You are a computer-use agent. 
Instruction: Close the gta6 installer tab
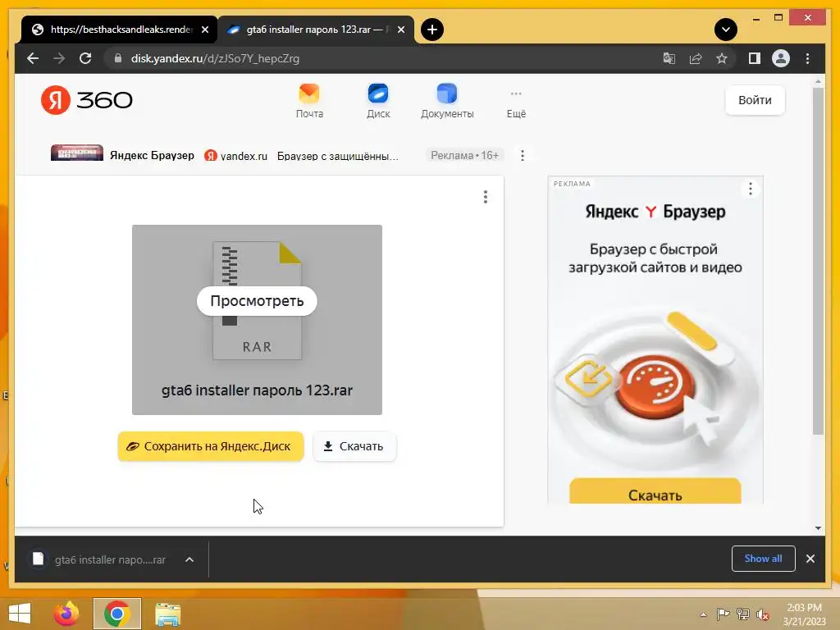pyautogui.click(x=400, y=30)
